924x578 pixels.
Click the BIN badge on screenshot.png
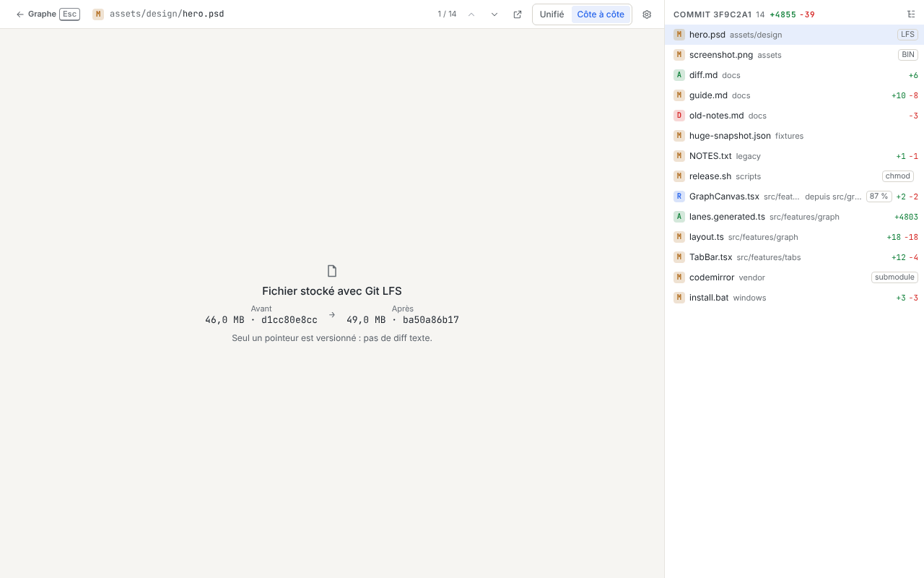pyautogui.click(x=908, y=55)
